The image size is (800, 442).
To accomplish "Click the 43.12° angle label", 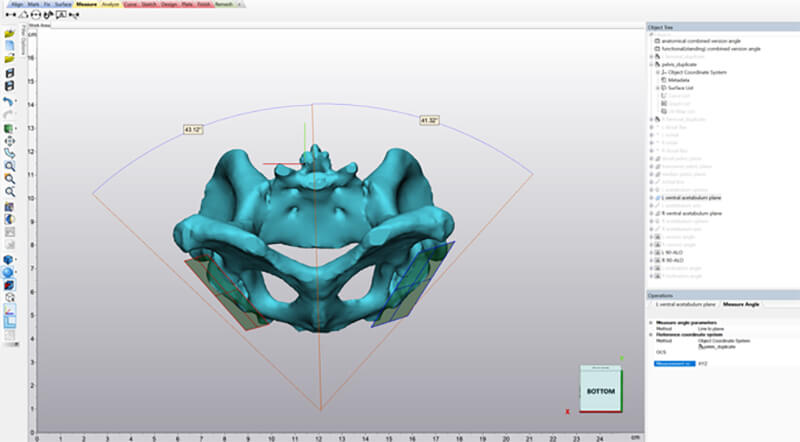I will coord(195,129).
